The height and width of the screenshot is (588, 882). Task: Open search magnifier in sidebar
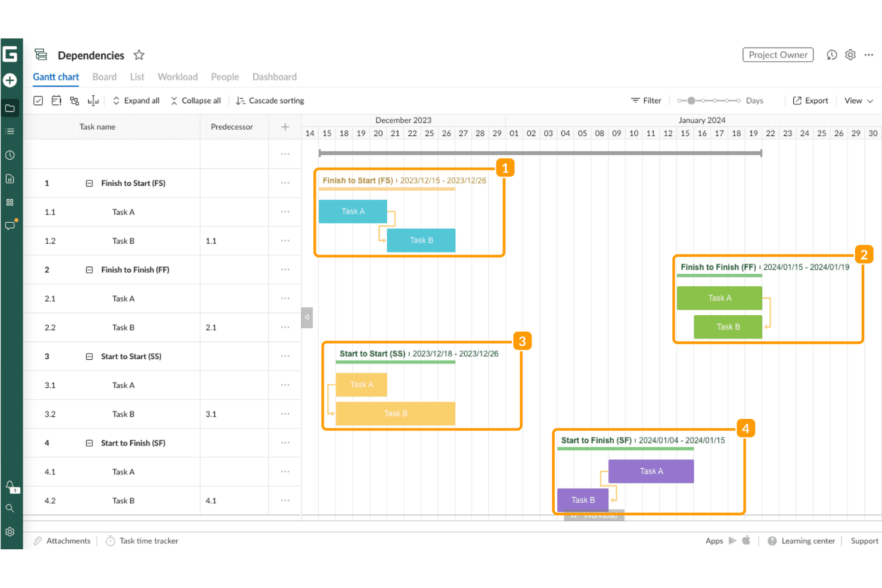tap(10, 508)
